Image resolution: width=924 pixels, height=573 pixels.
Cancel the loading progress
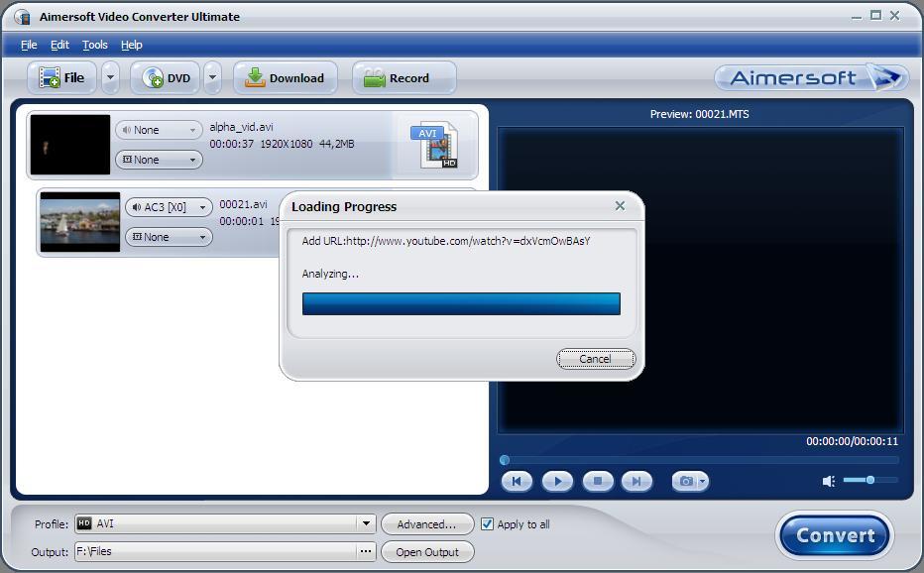595,359
